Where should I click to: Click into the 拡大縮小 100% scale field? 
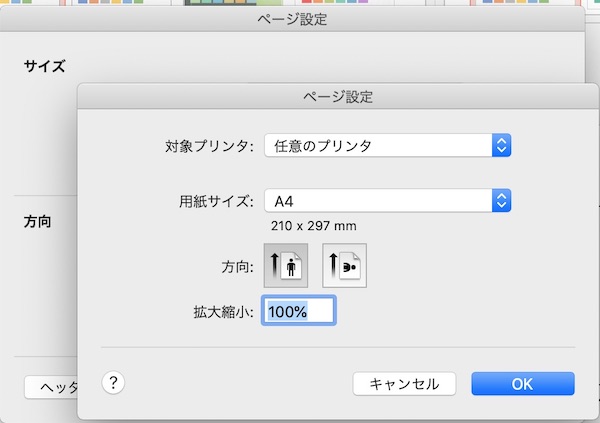click(x=299, y=310)
